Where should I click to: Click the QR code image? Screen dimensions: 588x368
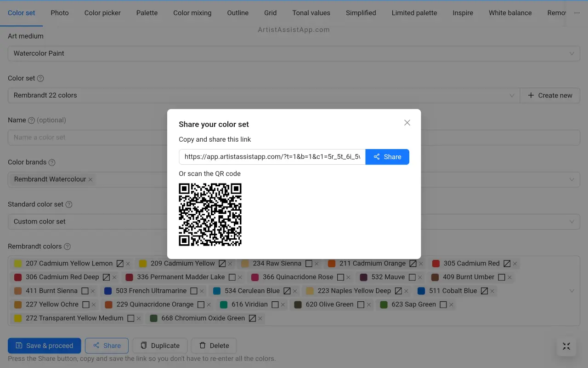[x=210, y=214]
